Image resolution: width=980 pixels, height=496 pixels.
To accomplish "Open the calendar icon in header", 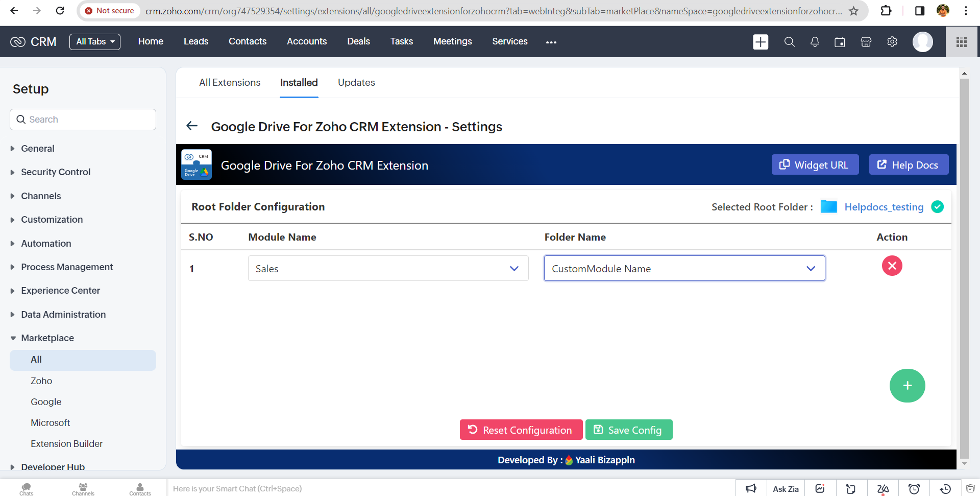I will pos(840,42).
